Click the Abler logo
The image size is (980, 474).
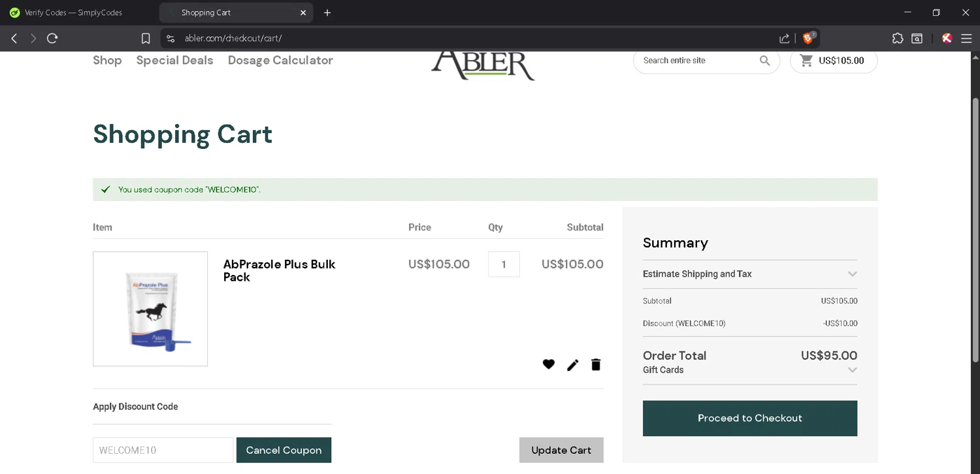(x=483, y=65)
